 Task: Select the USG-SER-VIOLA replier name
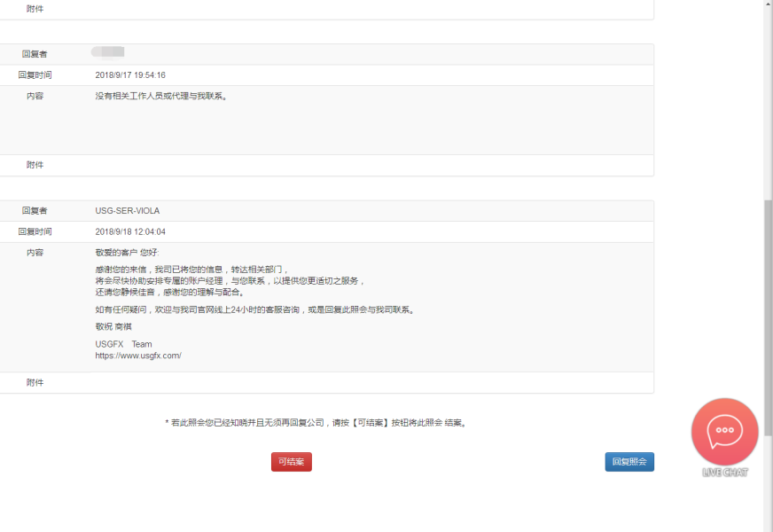(128, 211)
